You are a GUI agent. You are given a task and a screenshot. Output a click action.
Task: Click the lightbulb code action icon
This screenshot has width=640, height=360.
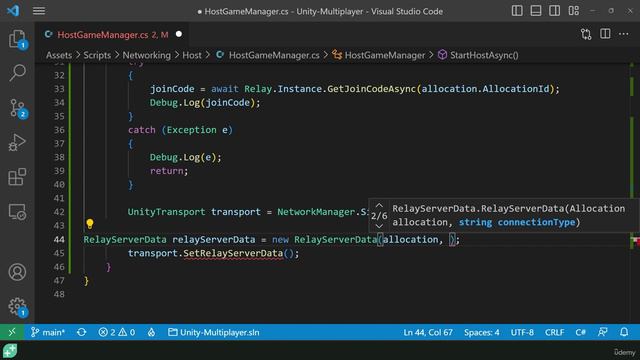(90, 224)
